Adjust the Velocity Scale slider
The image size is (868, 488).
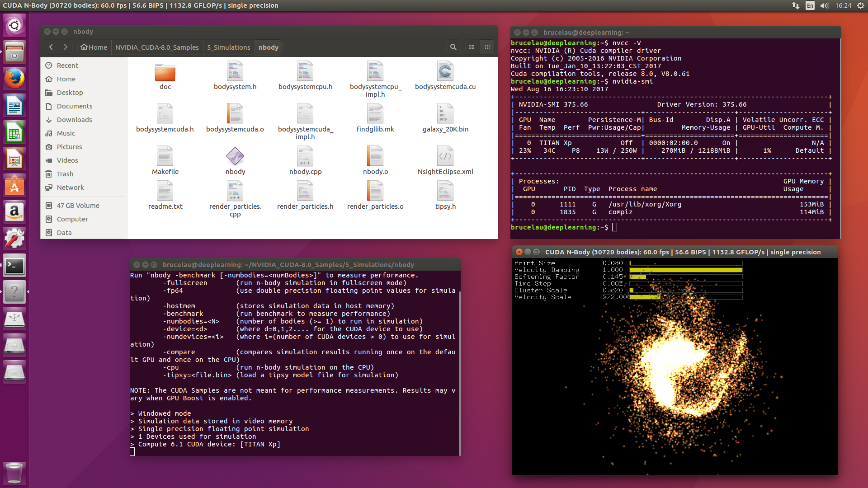point(686,297)
